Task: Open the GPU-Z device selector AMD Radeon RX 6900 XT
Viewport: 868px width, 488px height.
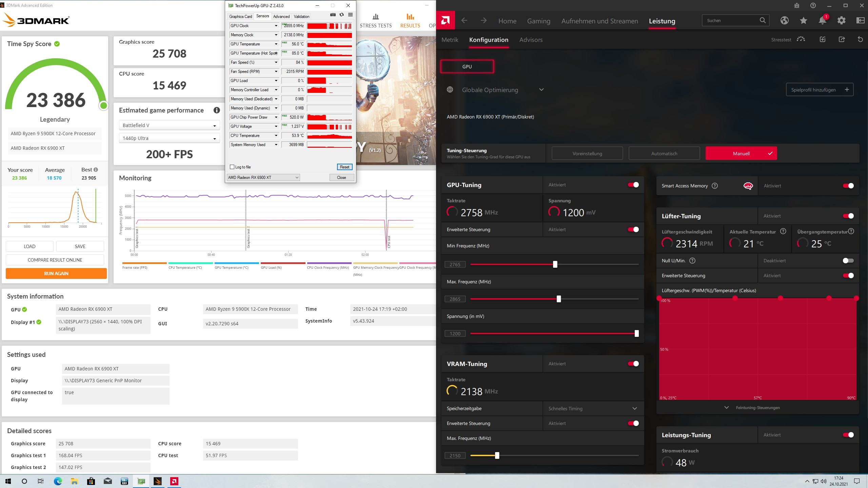Action: [263, 177]
